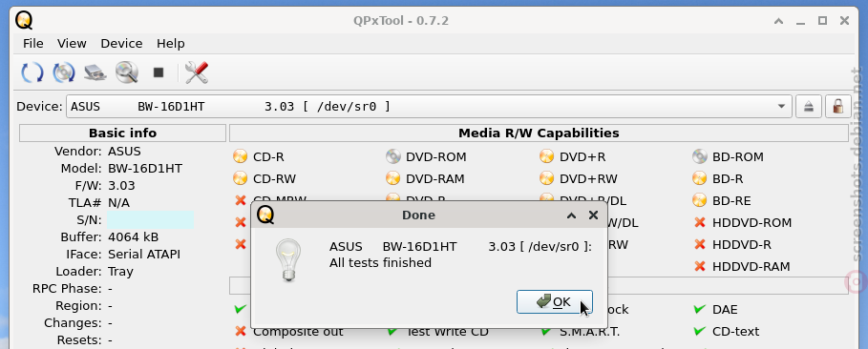
Task: Click the magnifier disc scan icon
Action: 127,72
